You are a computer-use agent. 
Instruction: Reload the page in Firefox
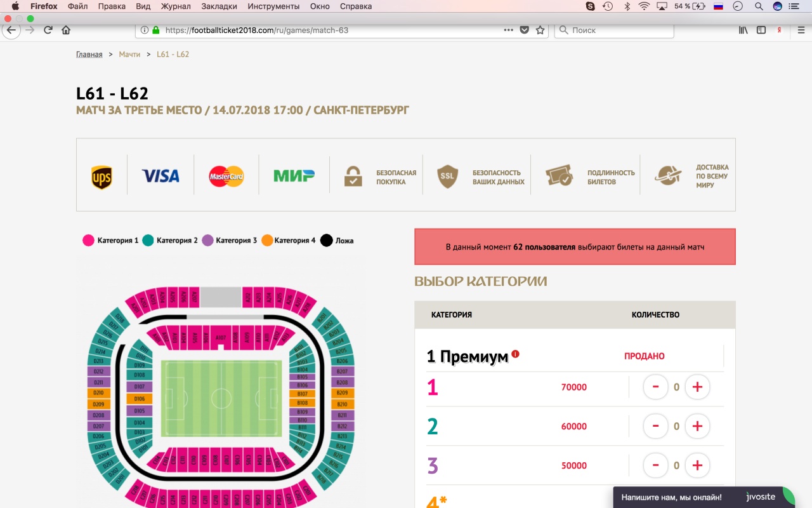click(48, 30)
